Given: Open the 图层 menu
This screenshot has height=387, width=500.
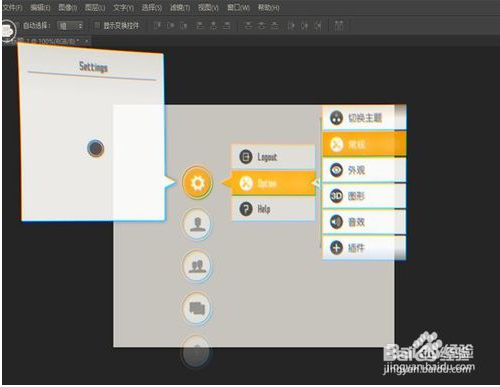Looking at the screenshot, I should click(95, 7).
